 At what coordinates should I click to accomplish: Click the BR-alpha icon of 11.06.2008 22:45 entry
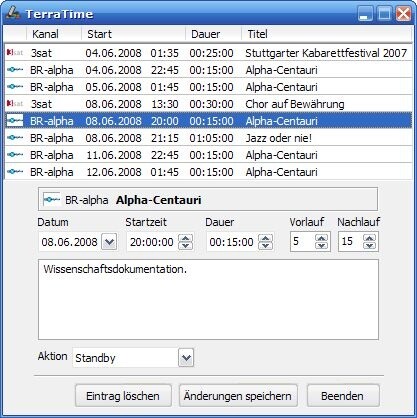point(15,155)
